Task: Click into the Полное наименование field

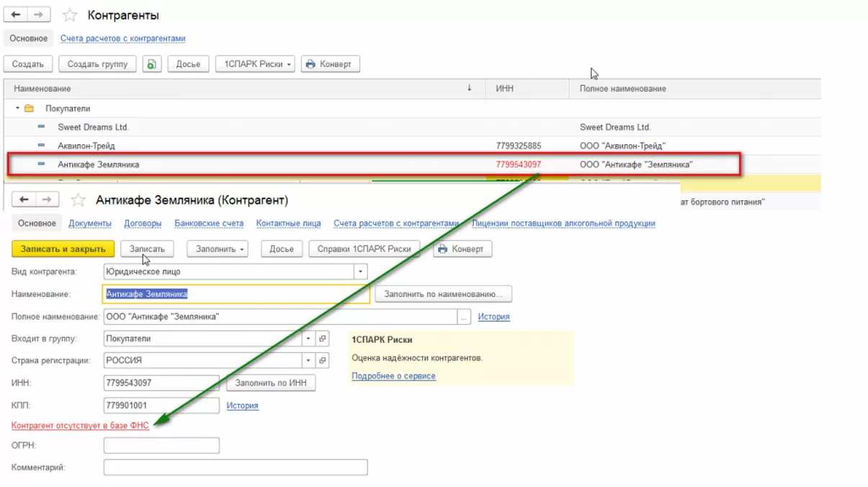Action: [281, 317]
